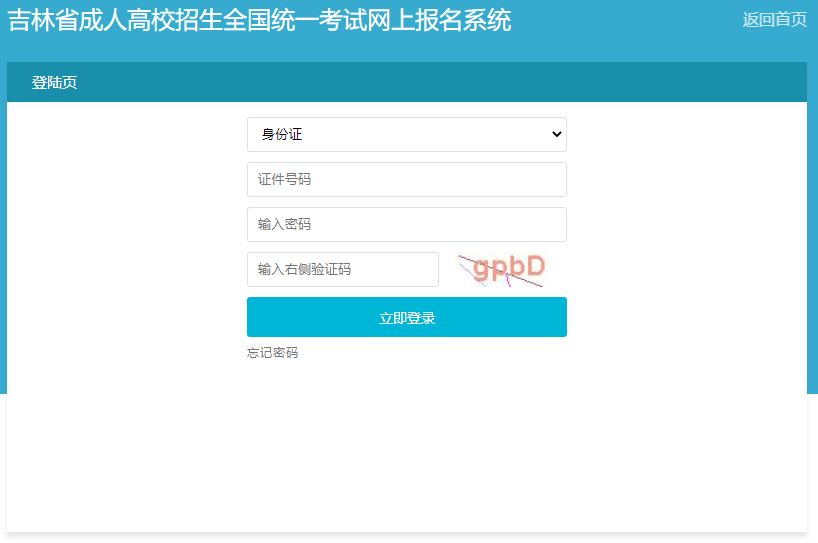The image size is (818, 543).
Task: Click the 输入密码 placeholder text
Action: 285,225
